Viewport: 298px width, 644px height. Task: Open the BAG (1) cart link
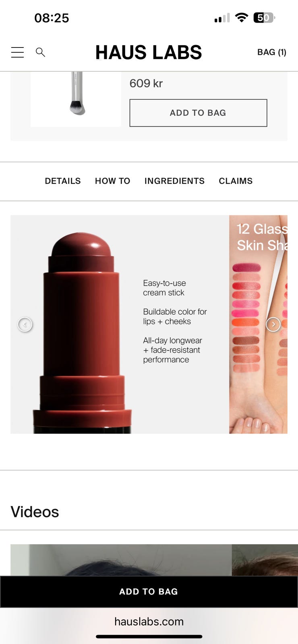click(x=272, y=52)
